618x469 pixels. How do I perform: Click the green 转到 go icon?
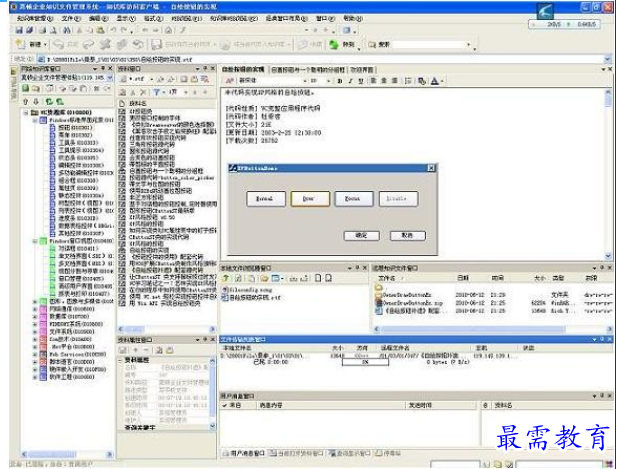tap(334, 45)
